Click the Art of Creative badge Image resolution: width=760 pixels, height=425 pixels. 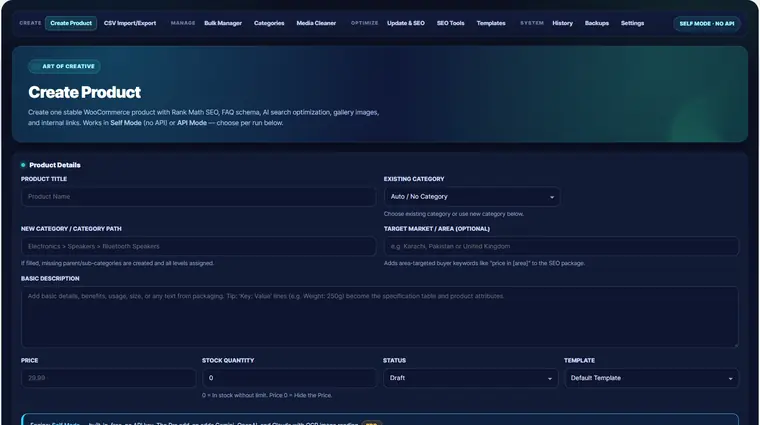64,66
